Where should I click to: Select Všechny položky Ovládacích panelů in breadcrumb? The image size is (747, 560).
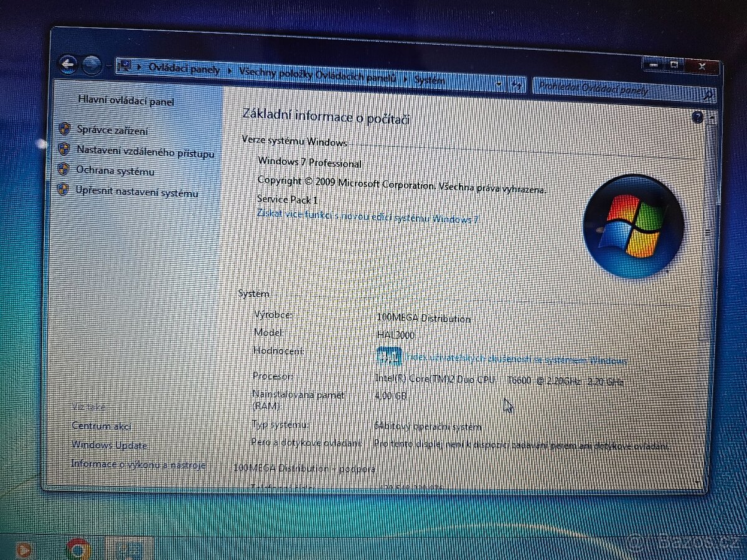coord(317,75)
